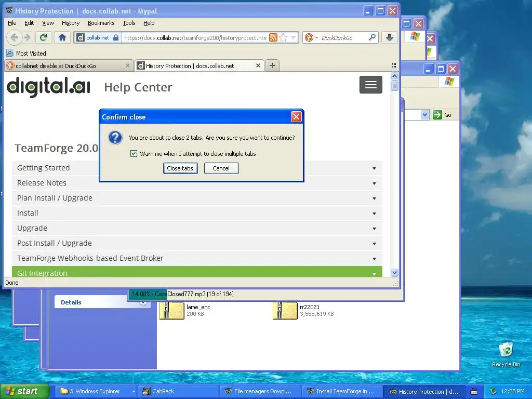Switch to Install TeamForge taskbar item
532x399 pixels.
[343, 391]
